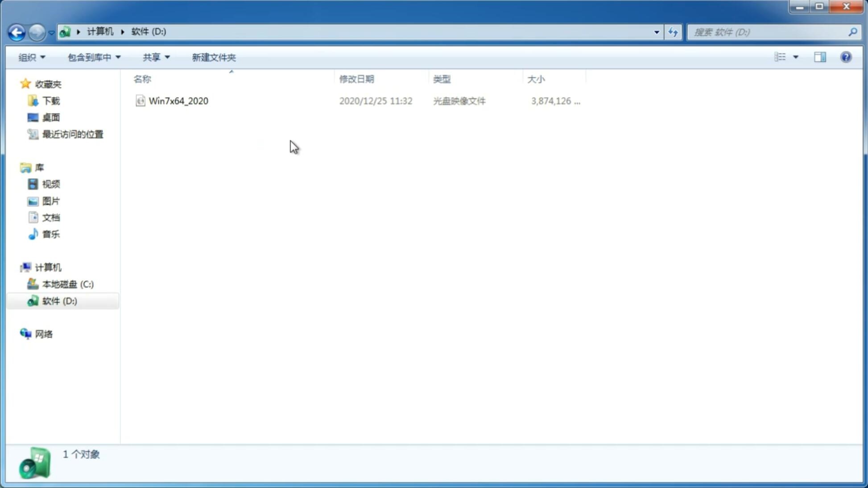
Task: Click 修改日期 column header to sort
Action: (x=356, y=78)
